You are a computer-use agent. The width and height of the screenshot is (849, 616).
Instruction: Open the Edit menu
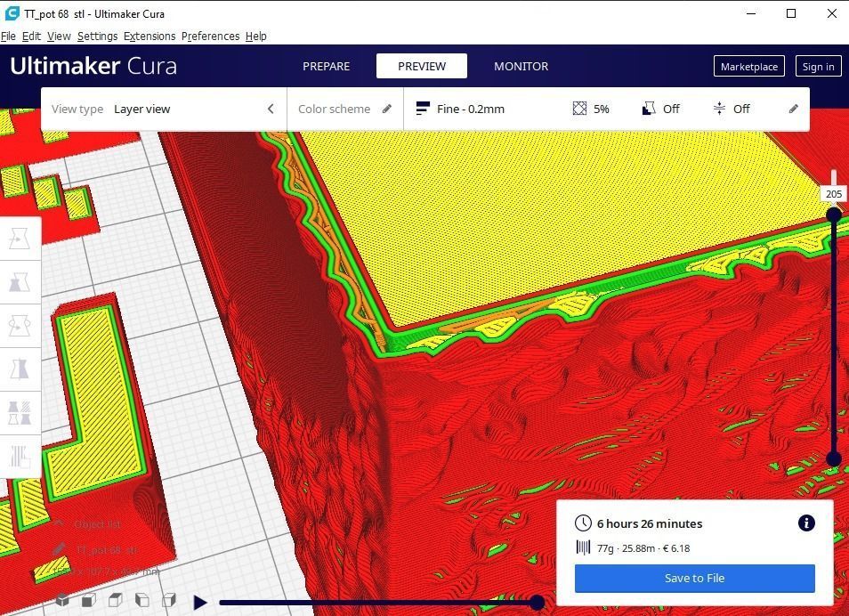pos(31,36)
